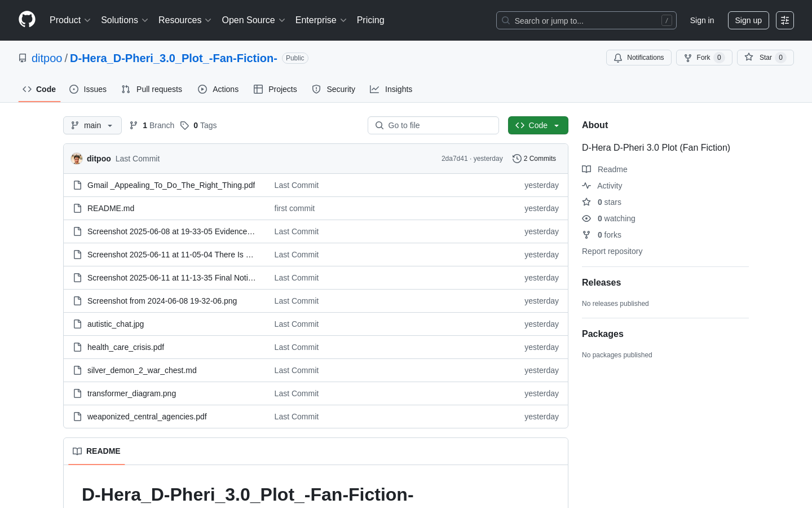
Task: Open the Activity link in About
Action: pos(602,186)
